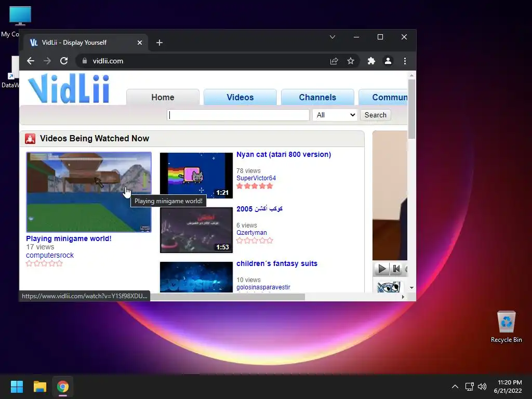Click the 17 views text
Viewport: 532px width, 399px height.
(40, 247)
